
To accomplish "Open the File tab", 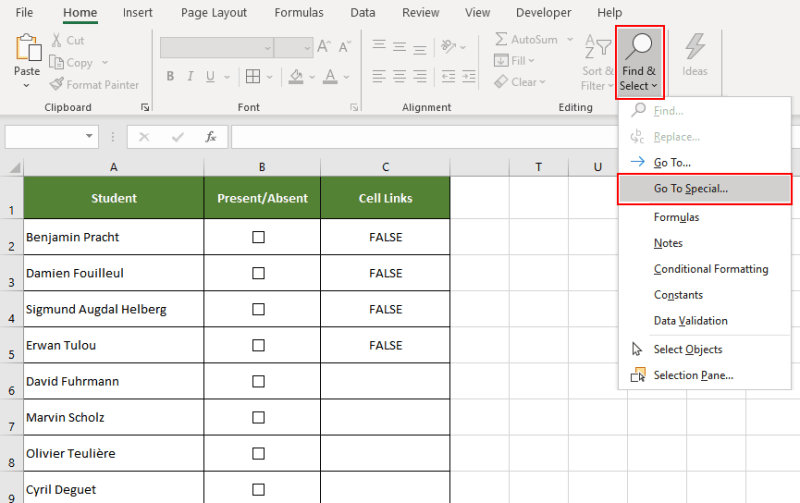I will 24,12.
